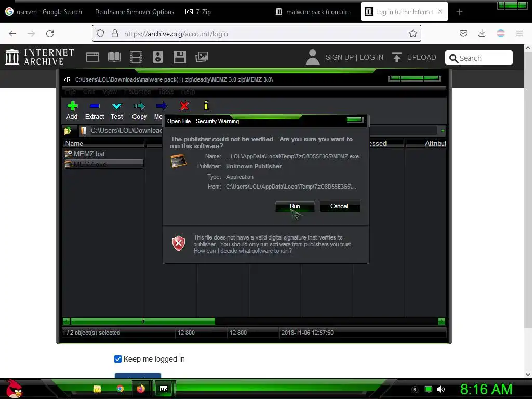Click the padlock site security icon
Image resolution: width=532 pixels, height=399 pixels.
coord(115,33)
